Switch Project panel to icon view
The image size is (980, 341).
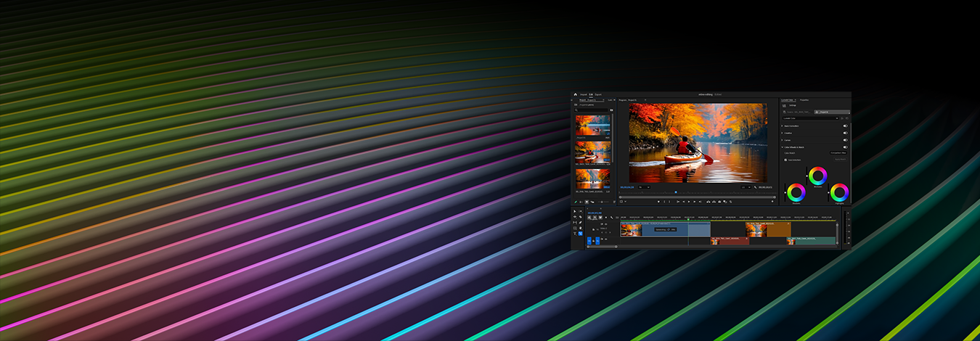click(x=587, y=202)
